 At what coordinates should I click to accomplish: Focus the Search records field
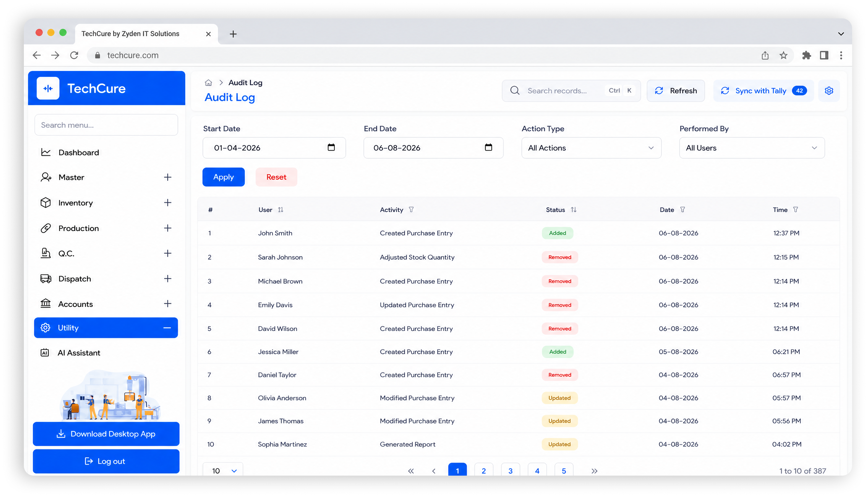[571, 90]
